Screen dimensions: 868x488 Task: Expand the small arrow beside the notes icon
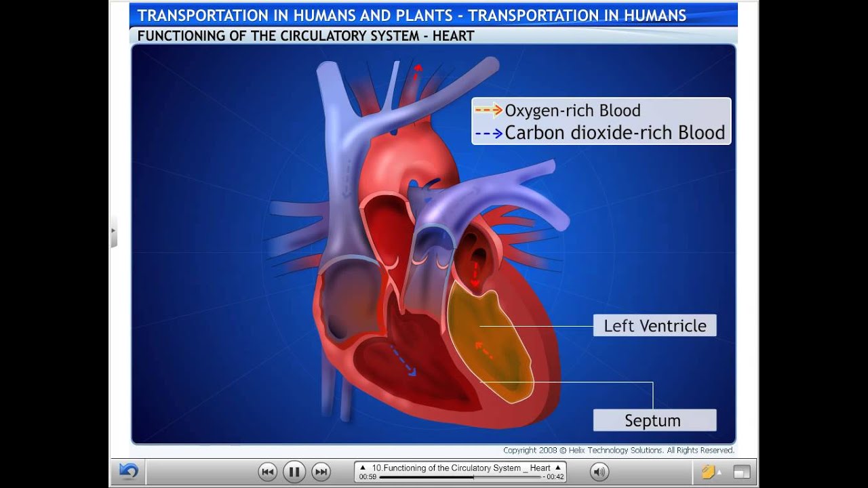click(x=719, y=472)
